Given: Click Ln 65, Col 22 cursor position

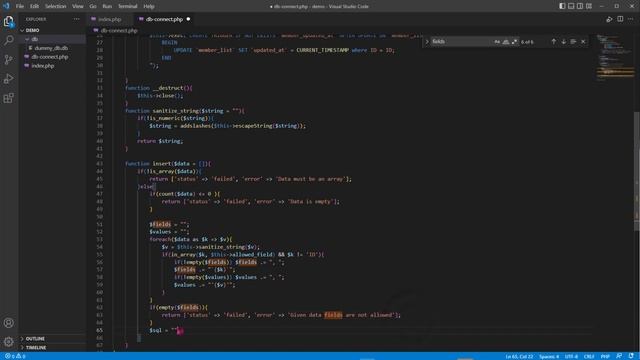Looking at the screenshot, I should click(519, 356).
